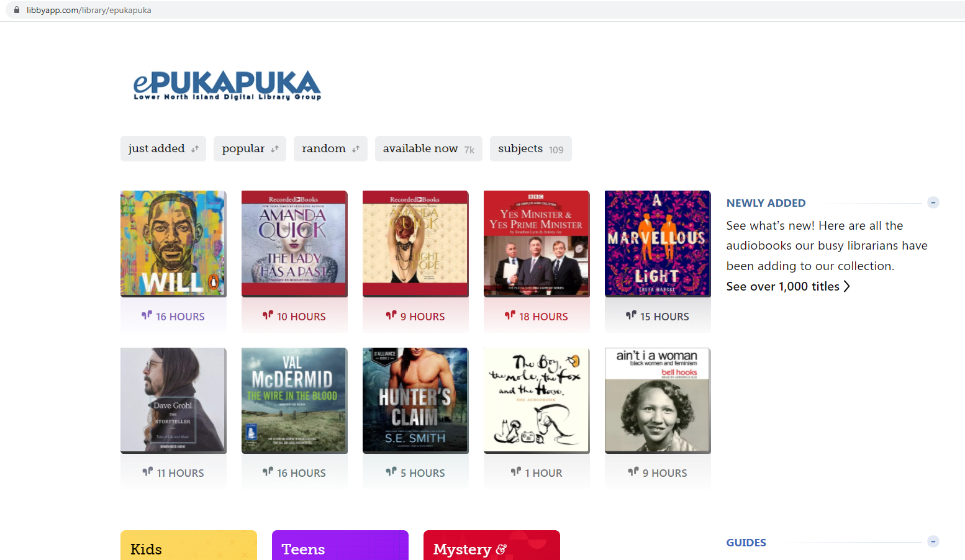Click the headphone icon under Val McDermid audiobook
The height and width of the screenshot is (560, 965).
pos(268,472)
